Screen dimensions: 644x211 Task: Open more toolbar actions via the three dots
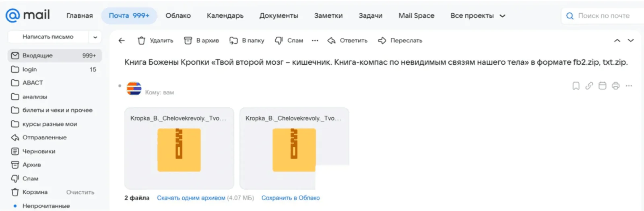(x=315, y=41)
